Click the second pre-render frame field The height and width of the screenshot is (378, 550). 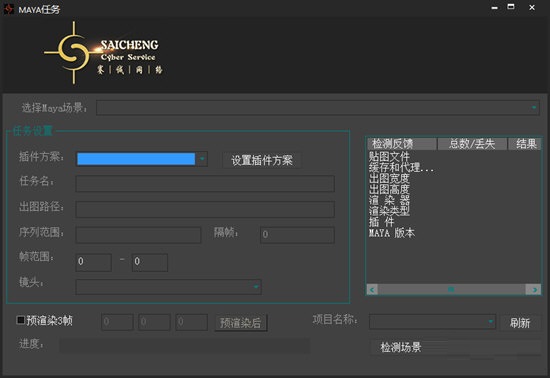[154, 322]
